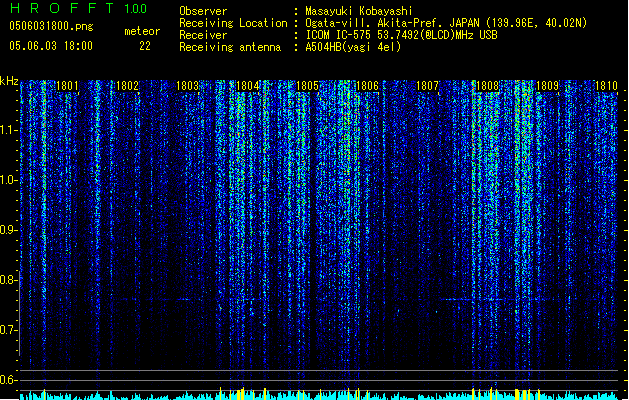Click the HROFFT 1.0.0 title text

(x=78, y=8)
